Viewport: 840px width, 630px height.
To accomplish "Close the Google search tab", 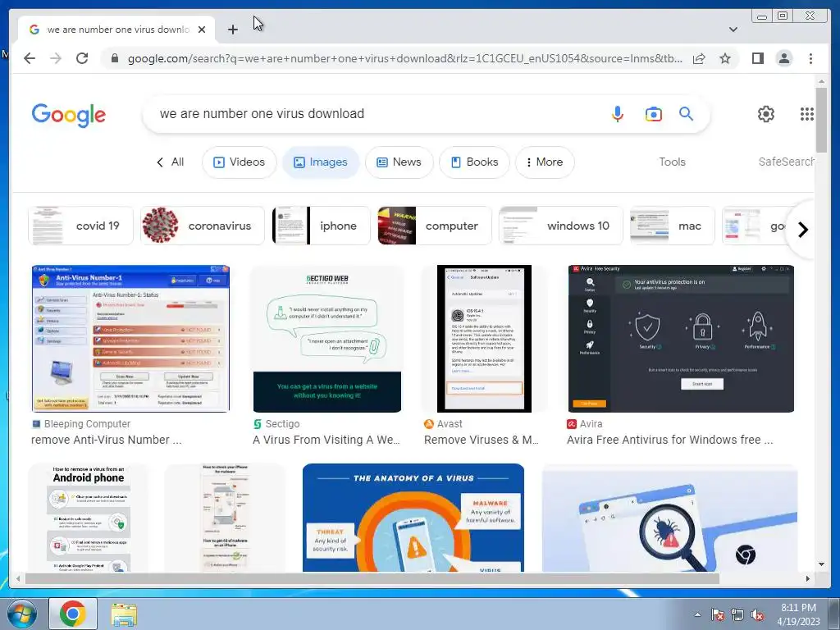I will point(202,30).
